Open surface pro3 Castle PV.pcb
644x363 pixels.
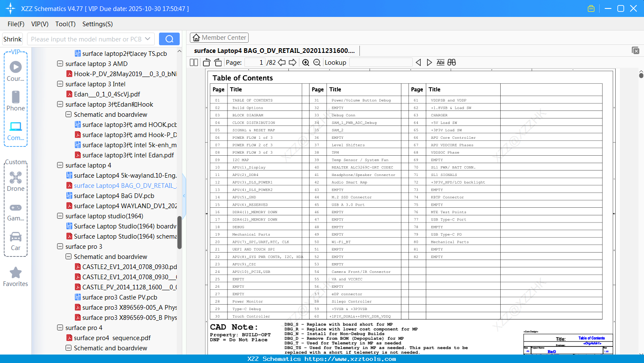coord(116,297)
